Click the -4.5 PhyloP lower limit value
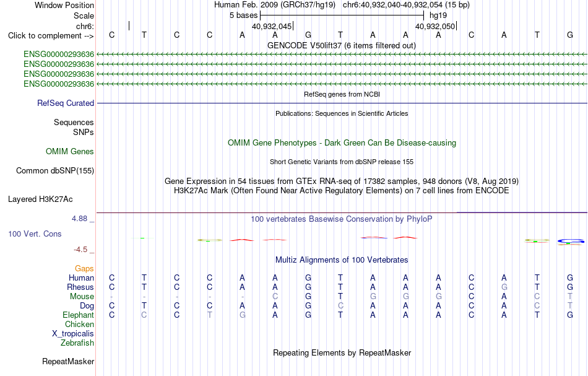The width and height of the screenshot is (588, 376). pos(80,250)
